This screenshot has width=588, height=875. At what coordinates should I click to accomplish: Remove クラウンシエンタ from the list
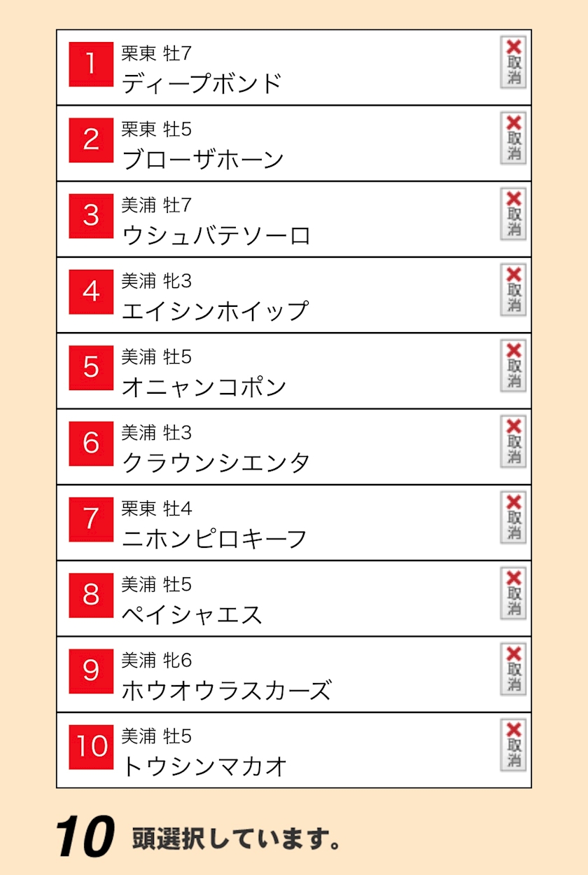[513, 442]
